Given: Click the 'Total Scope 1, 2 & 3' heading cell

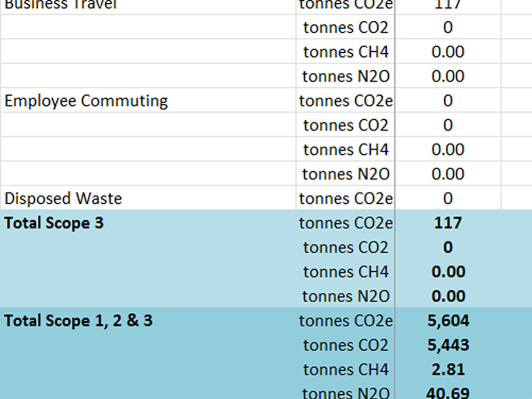Looking at the screenshot, I should [x=148, y=320].
